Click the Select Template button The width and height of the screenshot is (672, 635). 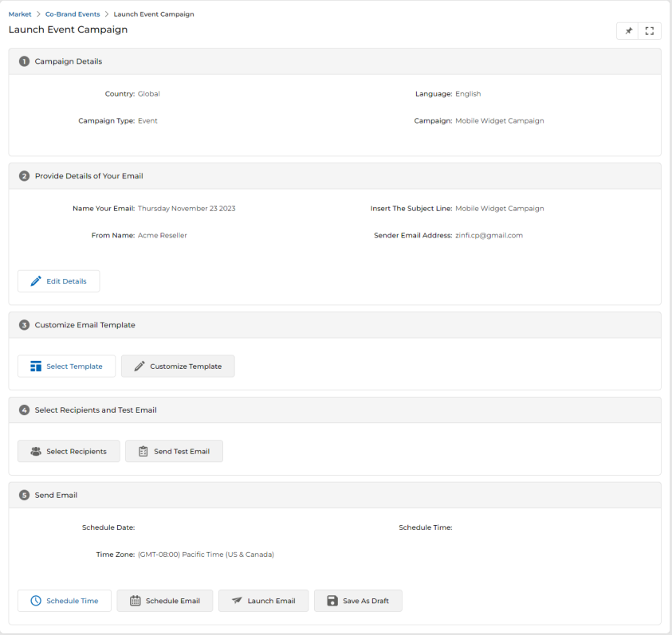(66, 366)
